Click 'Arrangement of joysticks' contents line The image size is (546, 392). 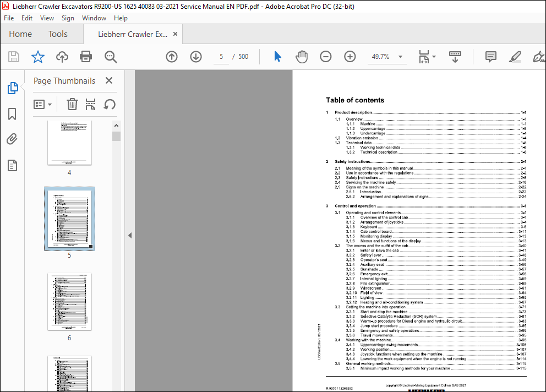click(x=436, y=222)
